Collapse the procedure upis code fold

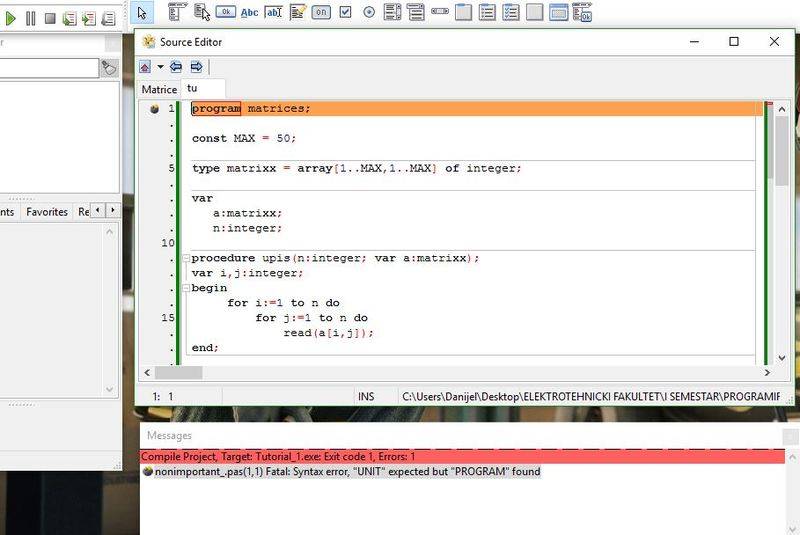pyautogui.click(x=185, y=258)
